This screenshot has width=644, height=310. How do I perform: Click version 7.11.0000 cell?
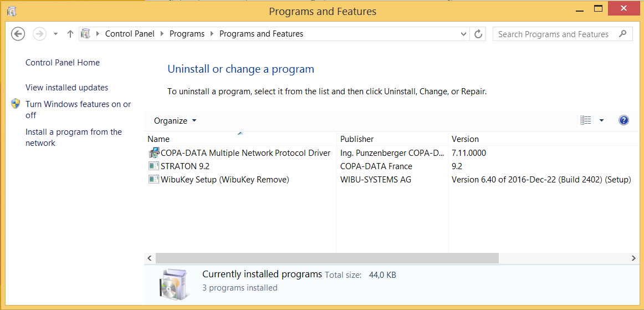pos(469,154)
